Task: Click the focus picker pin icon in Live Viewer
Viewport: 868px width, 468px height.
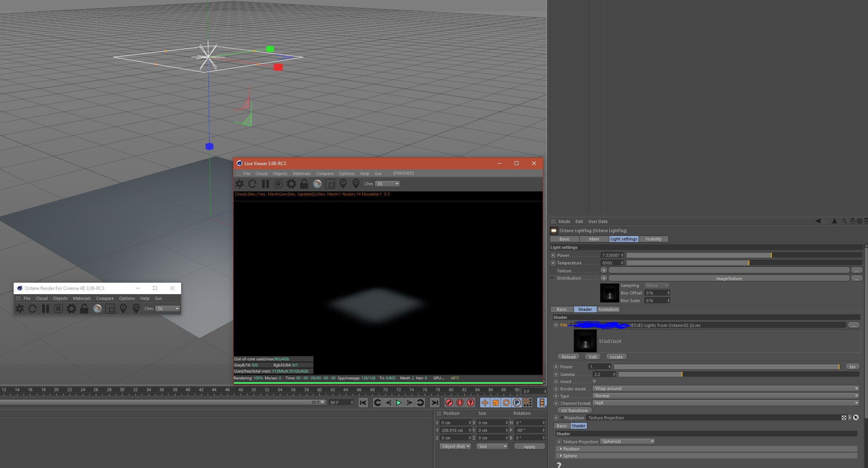Action: click(x=343, y=184)
